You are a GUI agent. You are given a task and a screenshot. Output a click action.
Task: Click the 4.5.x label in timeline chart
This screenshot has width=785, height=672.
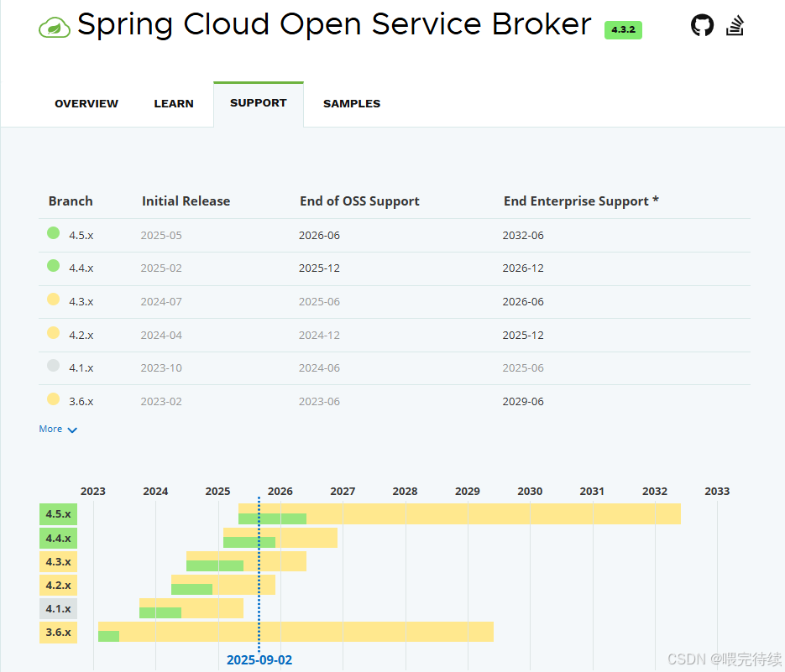pos(58,514)
